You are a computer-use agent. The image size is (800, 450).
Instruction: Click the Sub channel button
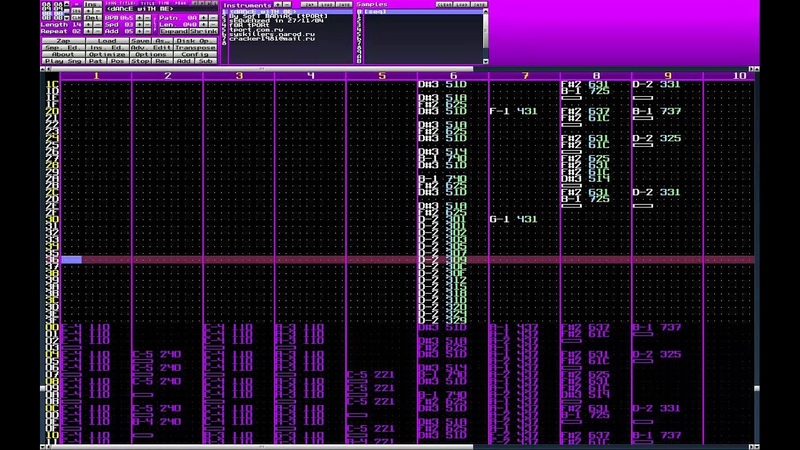point(206,61)
